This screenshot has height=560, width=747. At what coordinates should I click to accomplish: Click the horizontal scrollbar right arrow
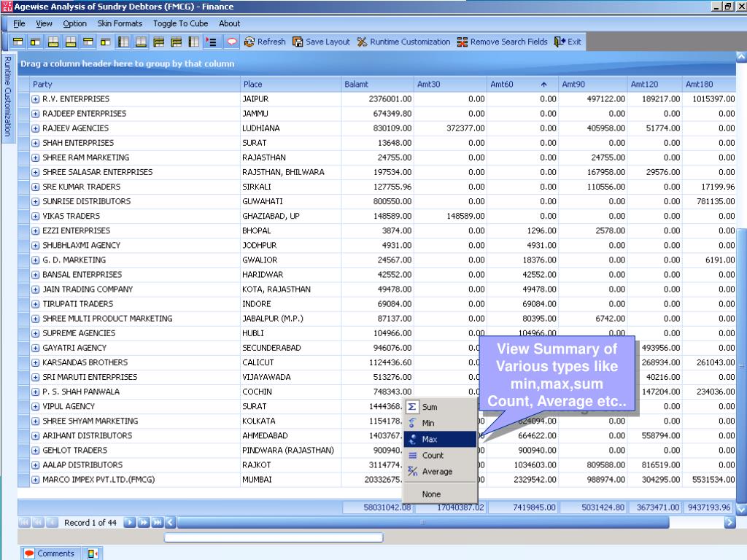point(729,522)
